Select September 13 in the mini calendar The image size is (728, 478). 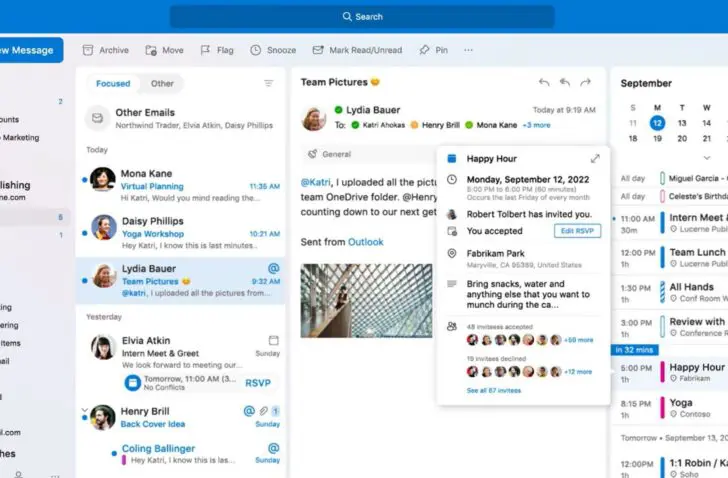[682, 123]
